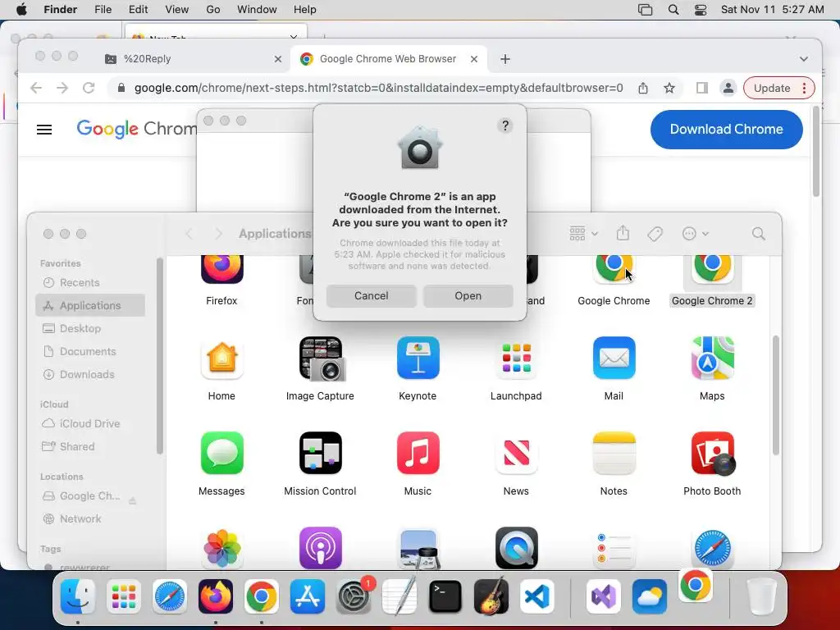Open the QuickTime Player app icon

517,548
